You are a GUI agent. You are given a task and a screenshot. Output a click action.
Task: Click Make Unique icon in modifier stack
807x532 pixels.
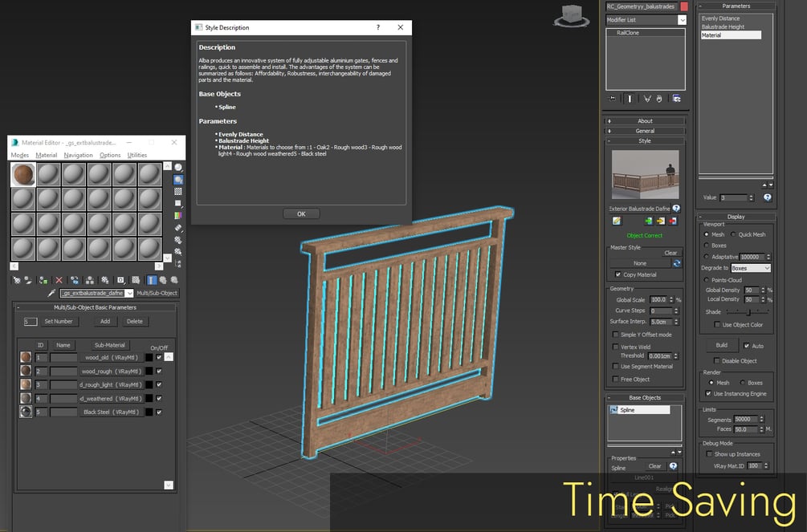point(647,98)
